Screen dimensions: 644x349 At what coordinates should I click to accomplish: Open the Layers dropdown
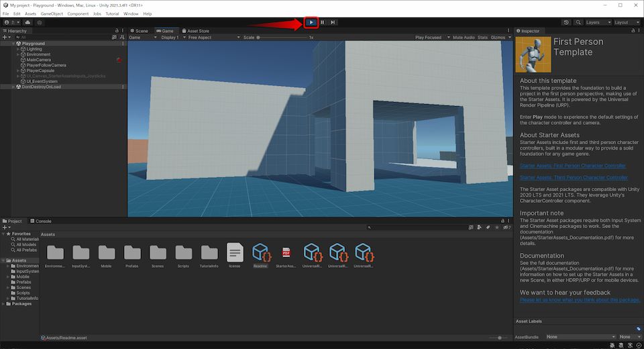tap(597, 22)
